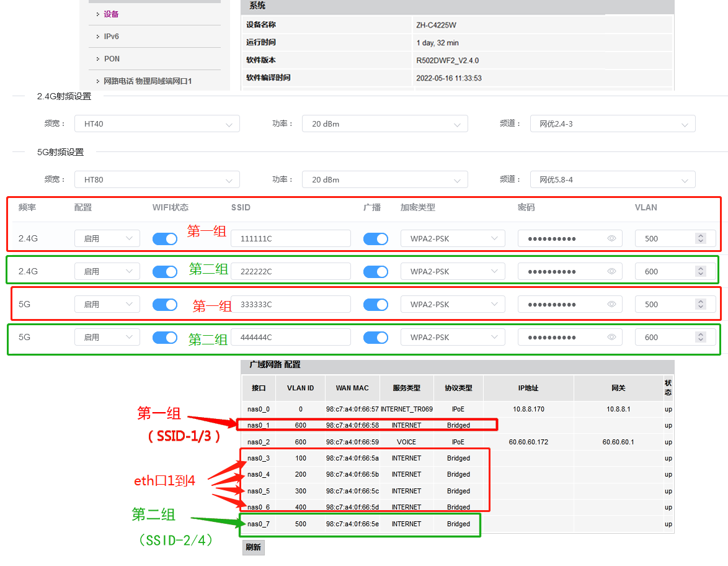The width and height of the screenshot is (728, 566).
Task: Click VLAN 500 stepper for SSID 111111C
Action: point(701,238)
